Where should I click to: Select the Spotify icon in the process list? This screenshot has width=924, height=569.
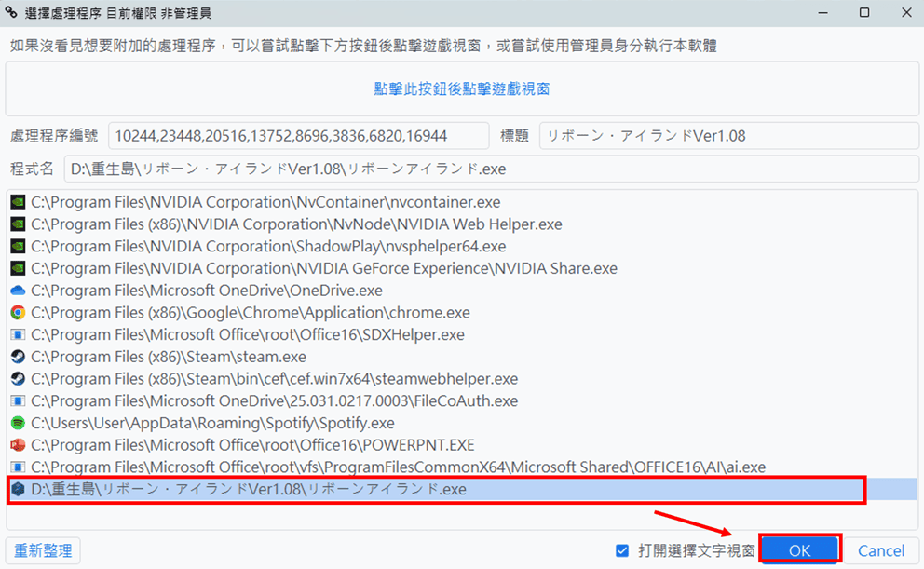[18, 422]
